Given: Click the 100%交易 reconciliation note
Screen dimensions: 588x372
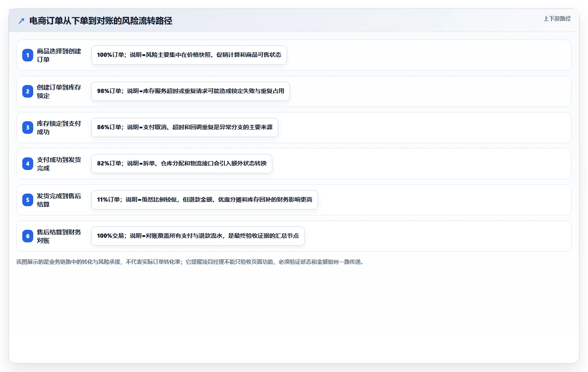Looking at the screenshot, I should pyautogui.click(x=198, y=236).
